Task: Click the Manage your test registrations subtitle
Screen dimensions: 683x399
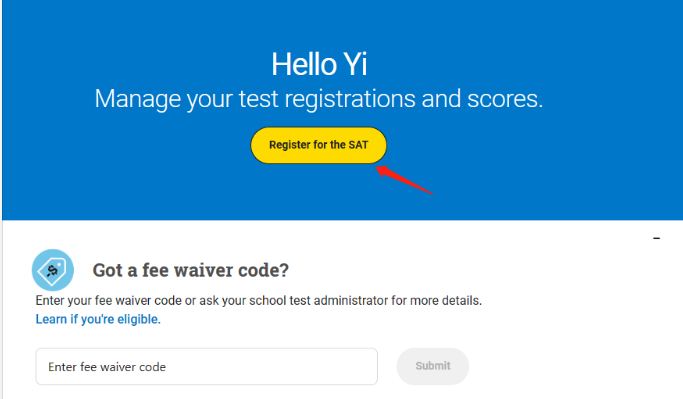Action: pos(319,99)
